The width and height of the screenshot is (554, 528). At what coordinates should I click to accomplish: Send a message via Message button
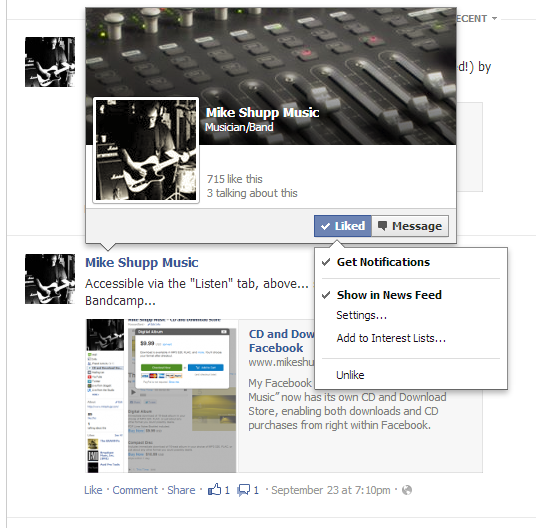coord(410,226)
